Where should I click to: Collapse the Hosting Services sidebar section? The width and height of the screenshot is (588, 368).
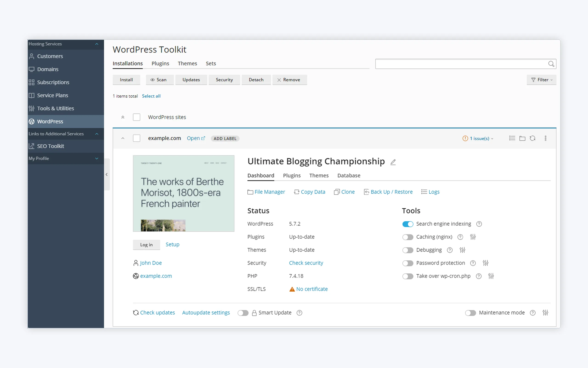click(97, 44)
